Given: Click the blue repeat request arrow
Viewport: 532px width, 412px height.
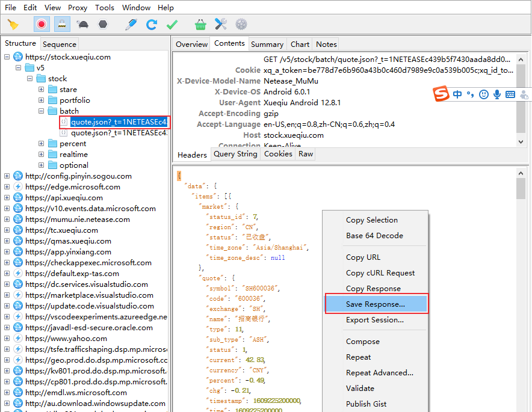Looking at the screenshot, I should pos(151,25).
